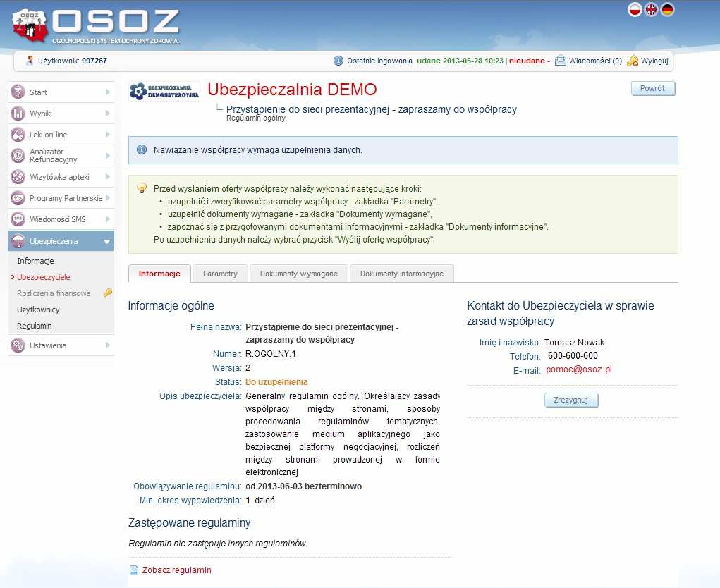Screen dimensions: 720x588
Task: Expand the Leki on-line arrow
Action: 107,135
